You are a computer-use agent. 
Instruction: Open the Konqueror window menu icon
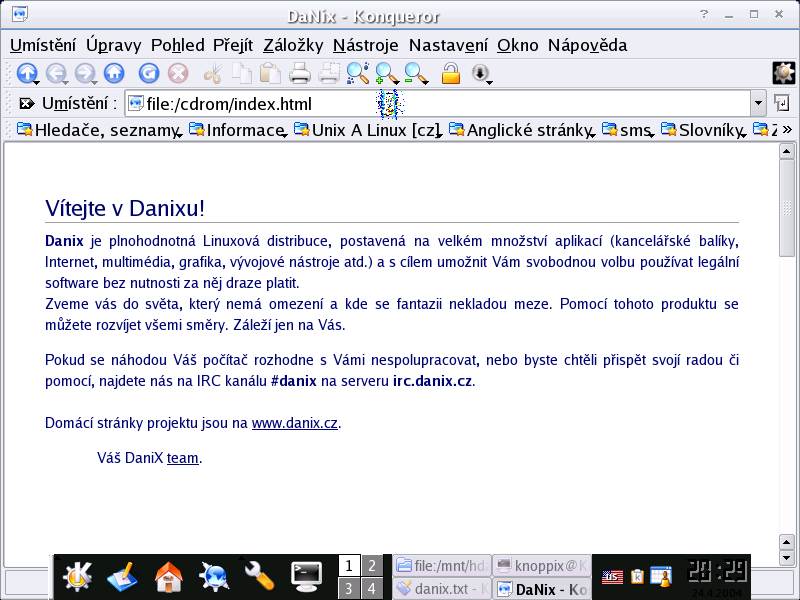[19, 14]
